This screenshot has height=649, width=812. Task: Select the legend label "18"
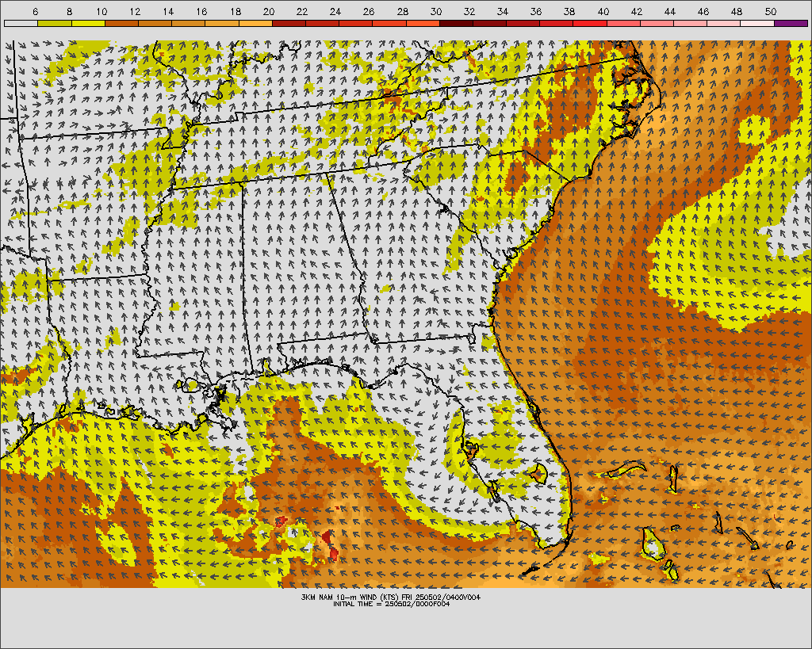coord(235,11)
